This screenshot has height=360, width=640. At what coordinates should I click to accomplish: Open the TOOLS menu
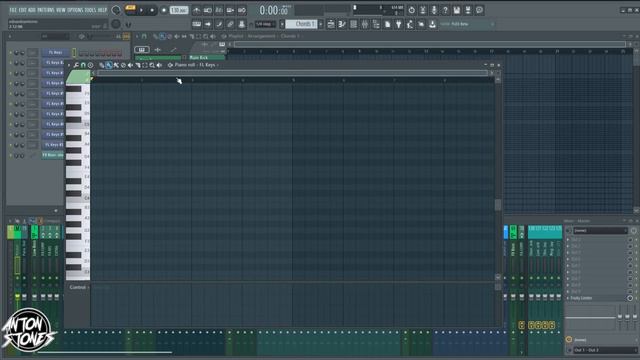pyautogui.click(x=90, y=10)
